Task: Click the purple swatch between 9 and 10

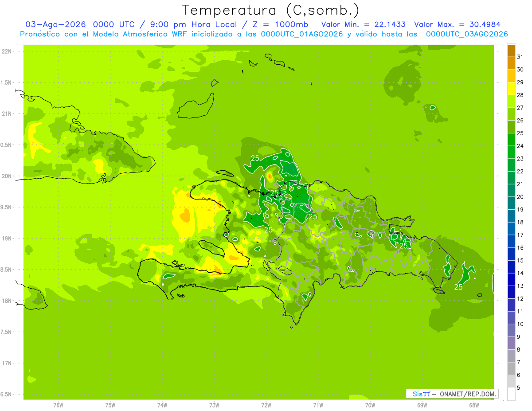Action: tap(511, 330)
